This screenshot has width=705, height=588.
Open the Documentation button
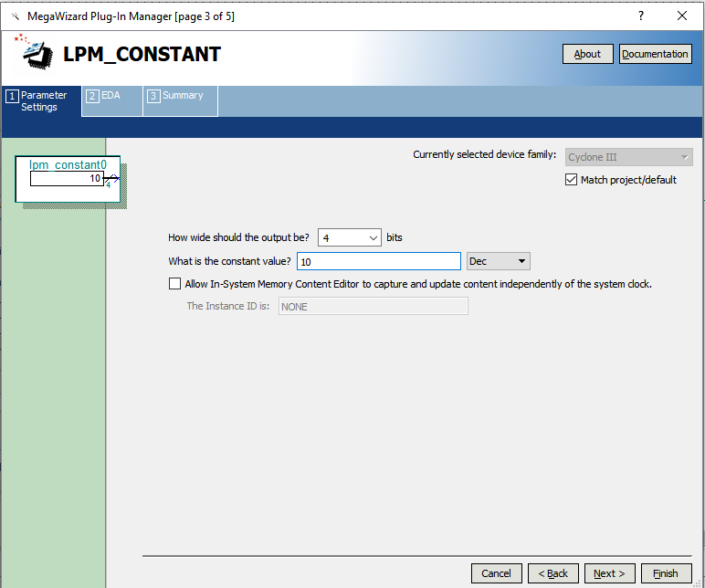[655, 54]
